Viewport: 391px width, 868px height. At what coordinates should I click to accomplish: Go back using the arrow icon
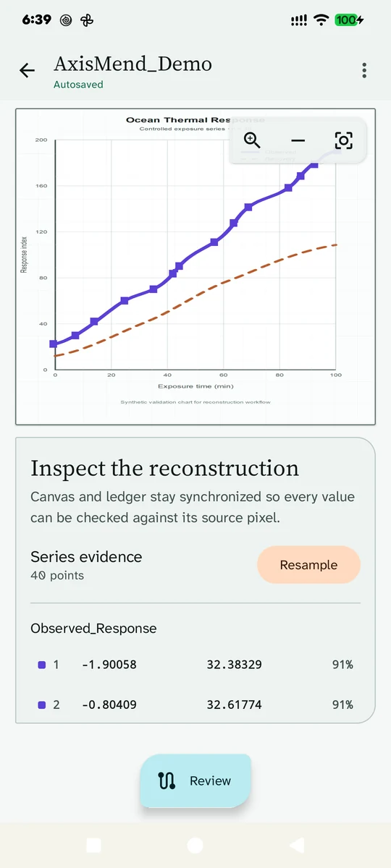click(27, 70)
